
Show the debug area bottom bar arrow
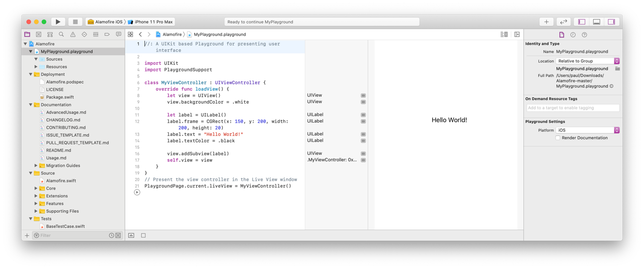click(131, 235)
